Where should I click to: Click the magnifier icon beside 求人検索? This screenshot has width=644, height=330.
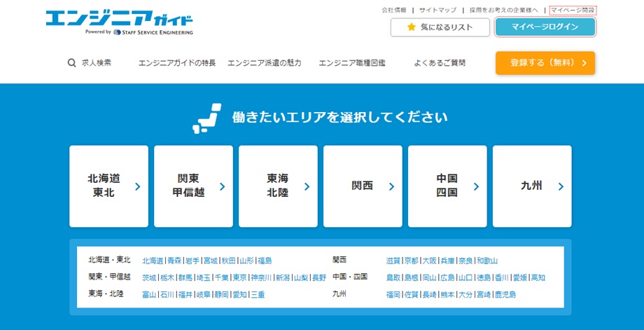(x=71, y=62)
